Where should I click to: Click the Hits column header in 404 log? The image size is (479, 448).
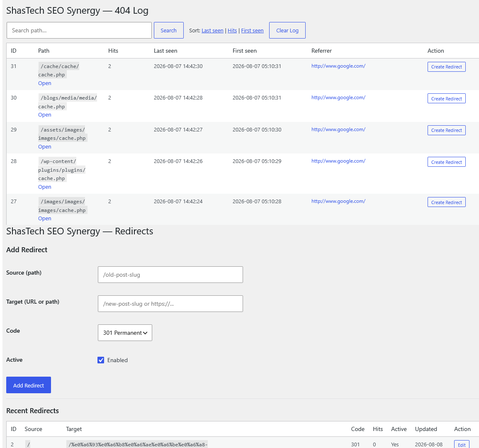[113, 51]
